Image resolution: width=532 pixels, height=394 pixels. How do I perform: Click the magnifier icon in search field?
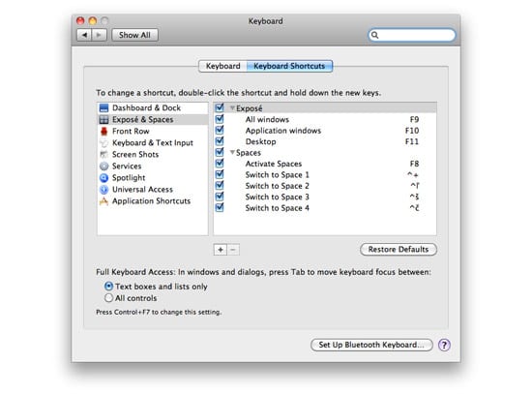374,35
